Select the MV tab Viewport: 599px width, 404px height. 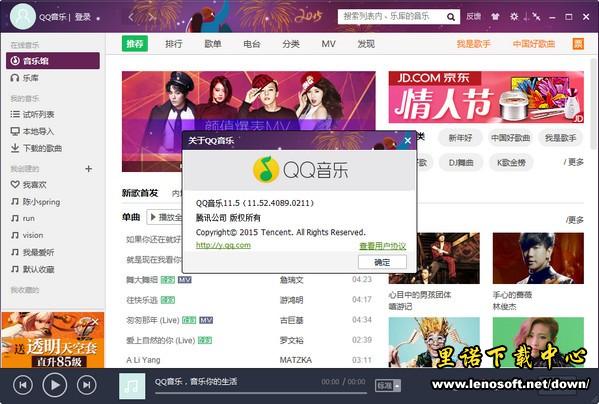(x=329, y=44)
